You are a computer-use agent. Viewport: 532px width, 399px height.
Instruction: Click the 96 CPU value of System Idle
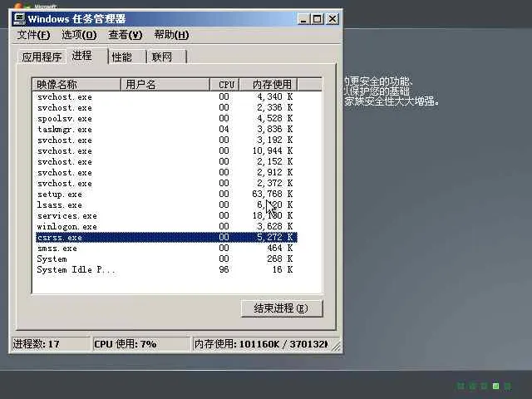tap(224, 269)
